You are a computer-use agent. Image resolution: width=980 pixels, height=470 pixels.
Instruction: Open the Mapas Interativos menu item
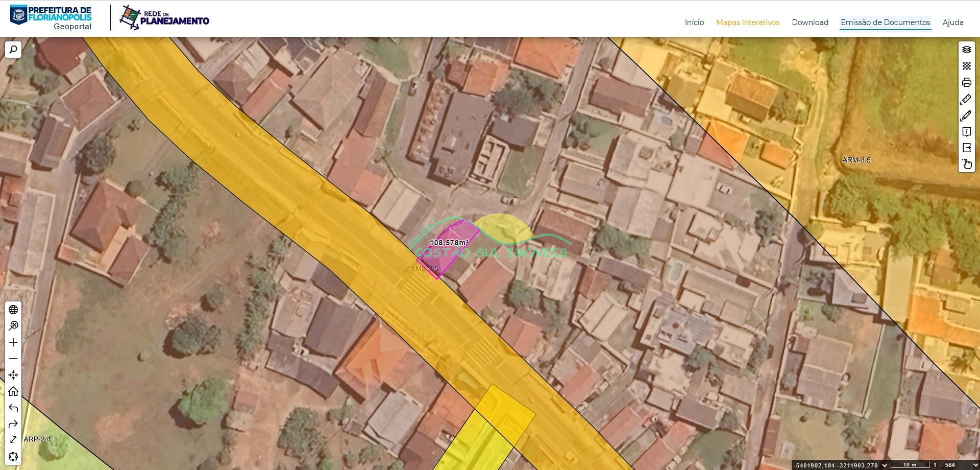coord(747,22)
